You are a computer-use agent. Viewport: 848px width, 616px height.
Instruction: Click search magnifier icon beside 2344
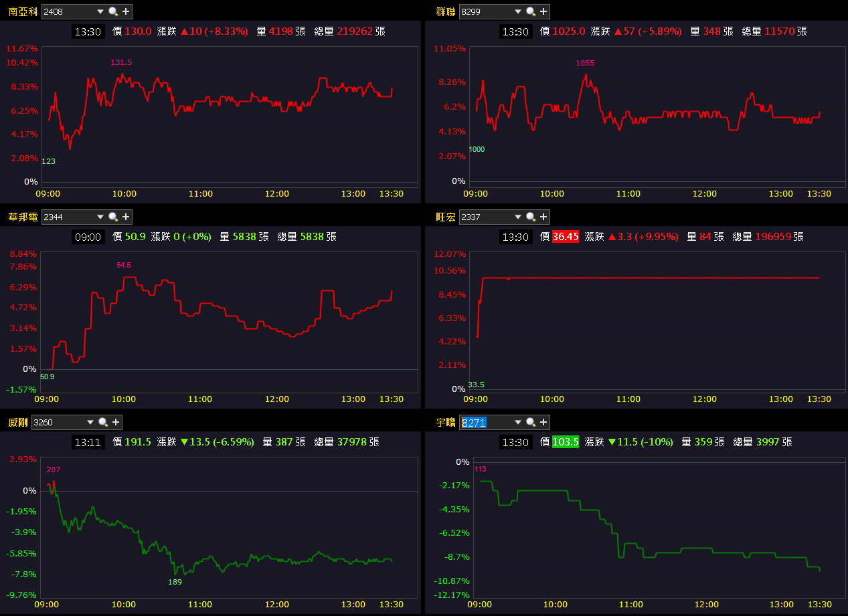click(x=113, y=217)
